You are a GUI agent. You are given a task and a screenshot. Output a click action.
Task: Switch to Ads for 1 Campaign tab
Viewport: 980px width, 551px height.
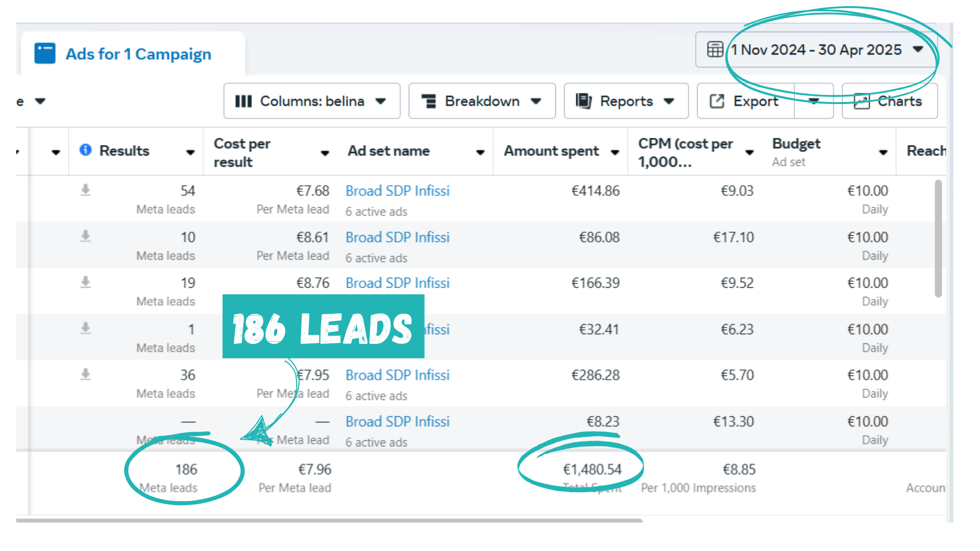tap(138, 54)
